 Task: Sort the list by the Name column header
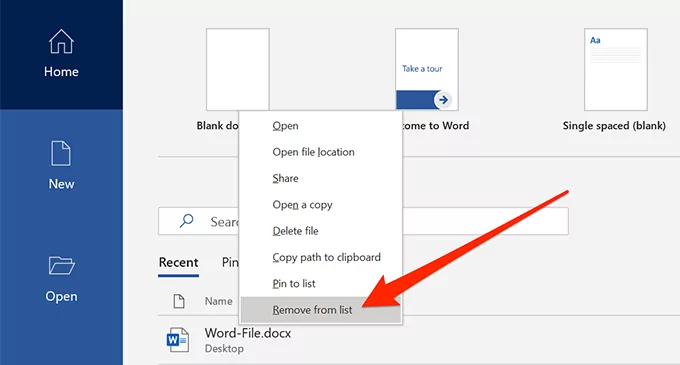219,301
